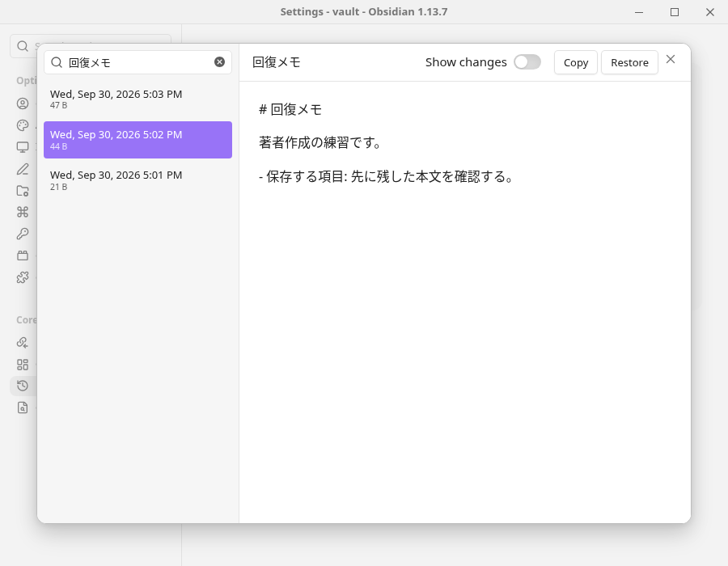This screenshot has width=728, height=566.
Task: Open the Editor pencil icon in sidebar
Action: [x=23, y=169]
